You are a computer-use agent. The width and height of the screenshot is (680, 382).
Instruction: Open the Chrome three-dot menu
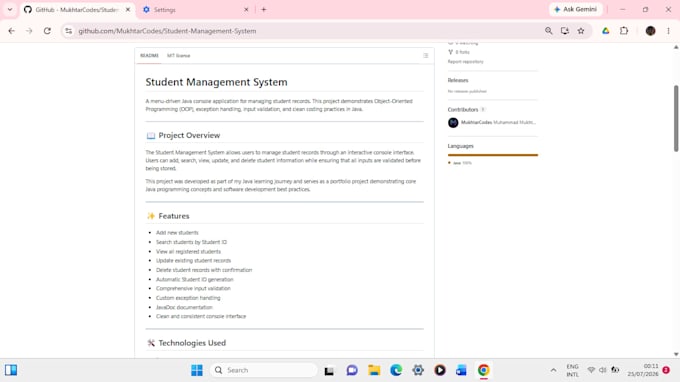pos(668,31)
